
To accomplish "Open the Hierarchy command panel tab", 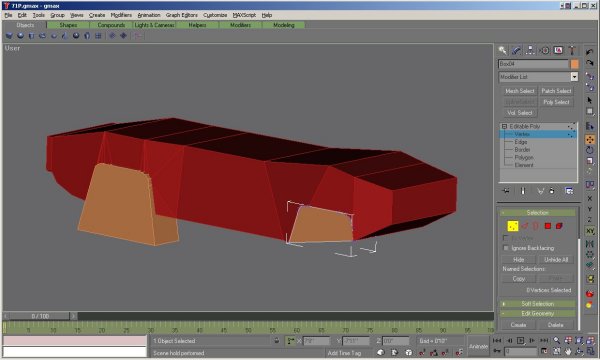I will tap(530, 50).
